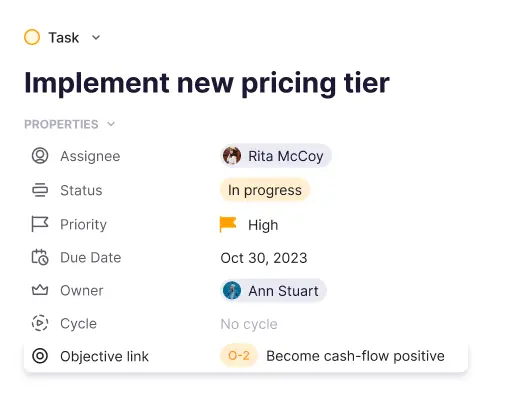Collapse the PROPERTIES section chevron
The width and height of the screenshot is (516, 397).
click(x=111, y=124)
